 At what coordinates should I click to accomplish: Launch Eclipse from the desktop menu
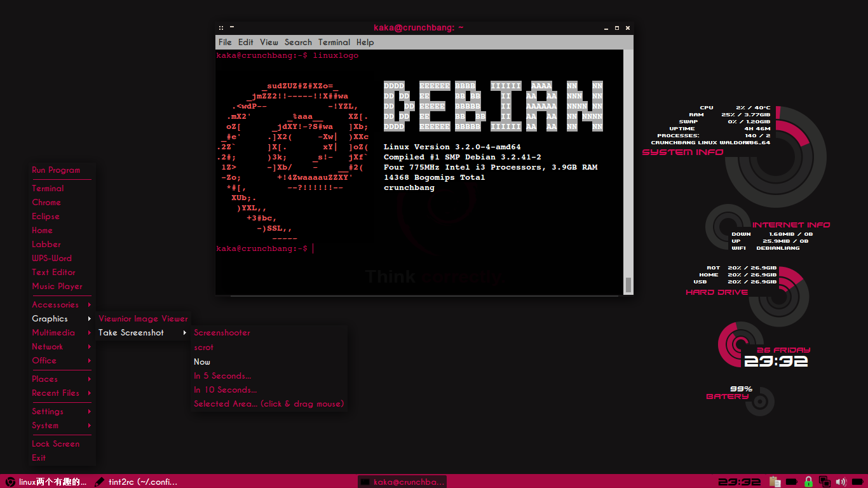[62, 216]
